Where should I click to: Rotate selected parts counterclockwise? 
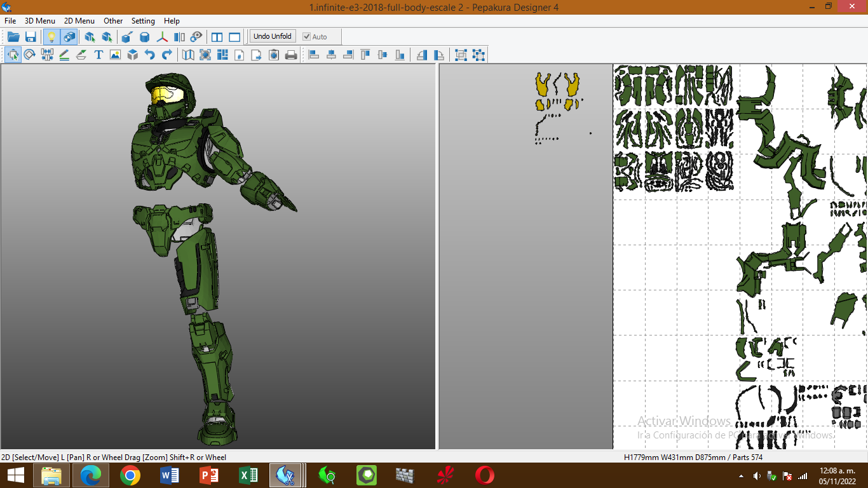point(422,55)
